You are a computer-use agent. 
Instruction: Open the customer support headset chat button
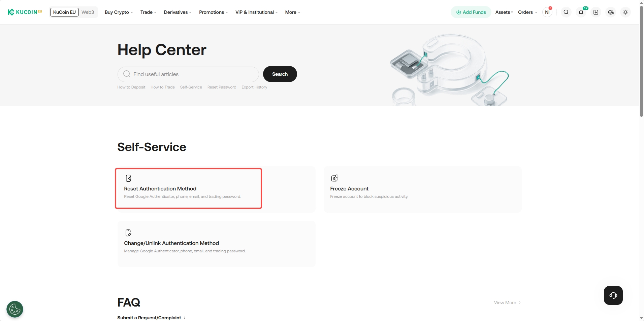pyautogui.click(x=613, y=295)
